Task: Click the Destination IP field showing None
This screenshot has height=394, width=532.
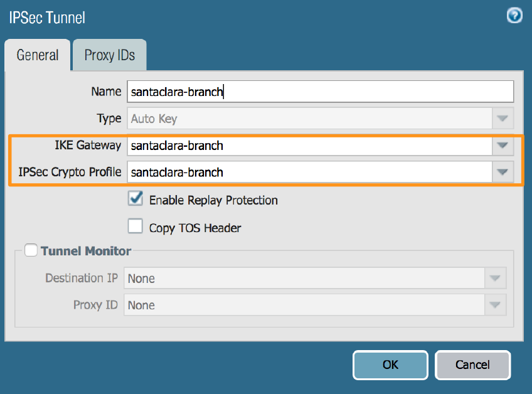Action: pos(304,279)
